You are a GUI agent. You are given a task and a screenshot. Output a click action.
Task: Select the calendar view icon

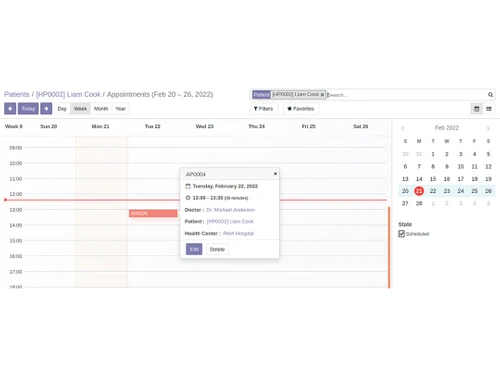(x=477, y=109)
